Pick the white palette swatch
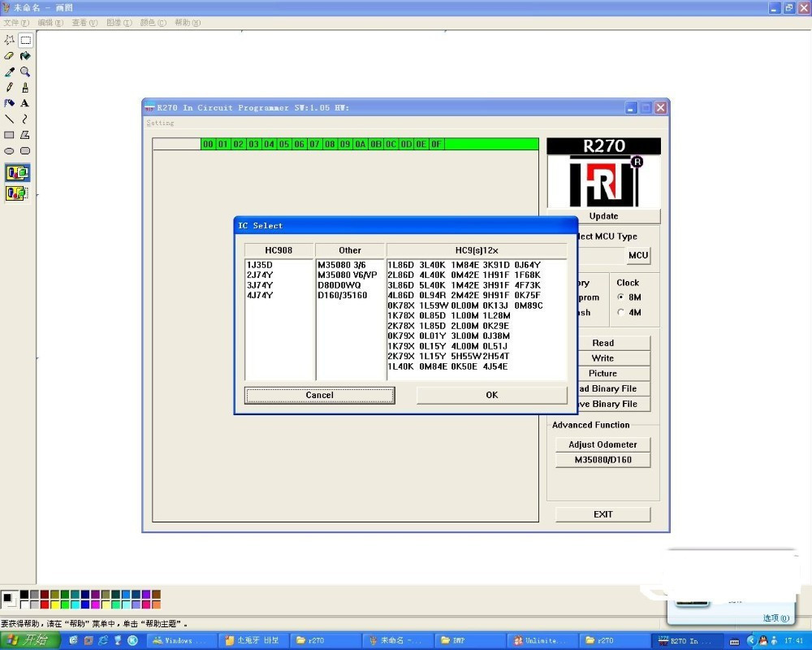Viewport: 812px width, 650px height. (x=24, y=604)
